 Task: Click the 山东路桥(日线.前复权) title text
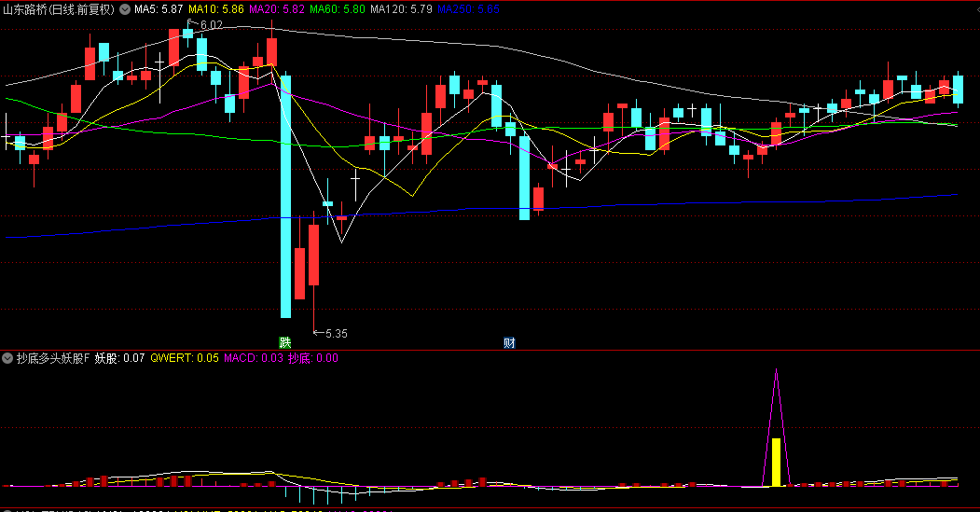click(x=59, y=9)
